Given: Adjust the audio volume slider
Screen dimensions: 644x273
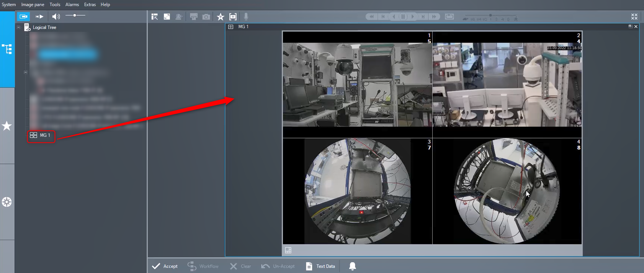Looking at the screenshot, I should (x=75, y=16).
